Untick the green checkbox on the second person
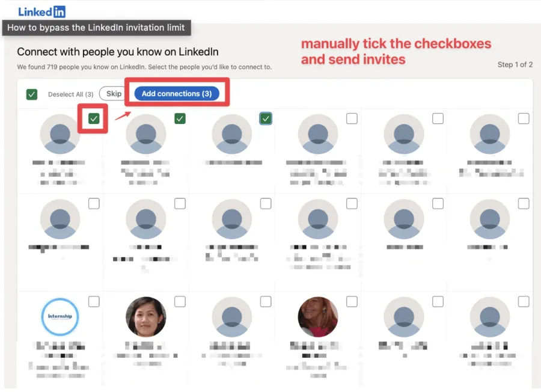Viewport: 541px width, 392px height. (179, 118)
